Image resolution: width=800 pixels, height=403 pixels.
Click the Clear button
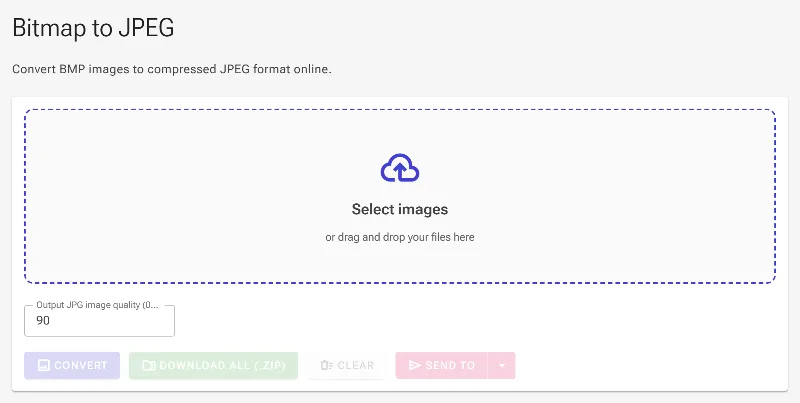347,365
